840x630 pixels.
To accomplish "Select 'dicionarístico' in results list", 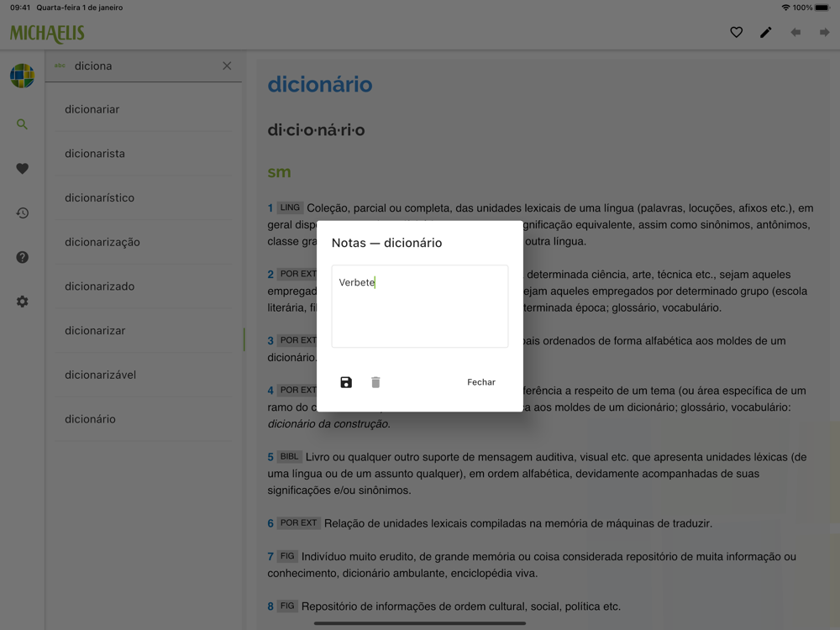I will point(144,197).
